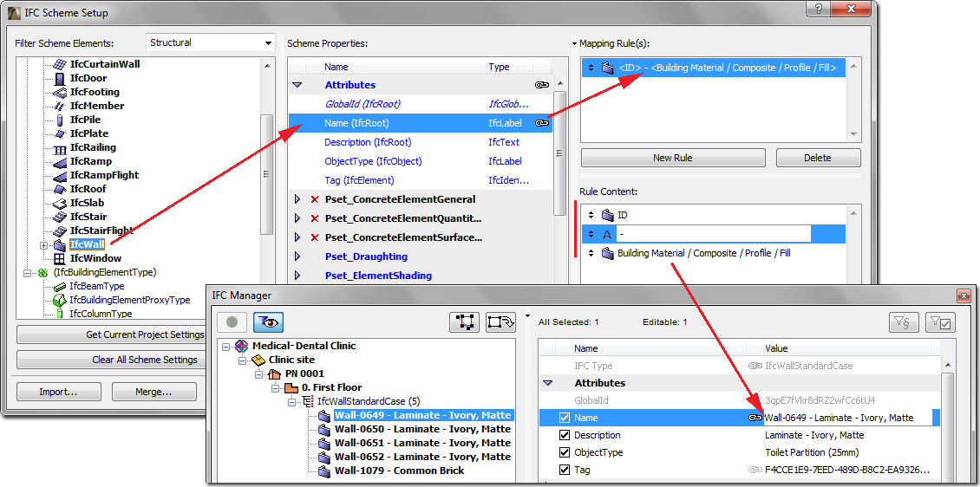
Task: Click the IfcBuildingElementProxyType icon
Action: tap(59, 300)
